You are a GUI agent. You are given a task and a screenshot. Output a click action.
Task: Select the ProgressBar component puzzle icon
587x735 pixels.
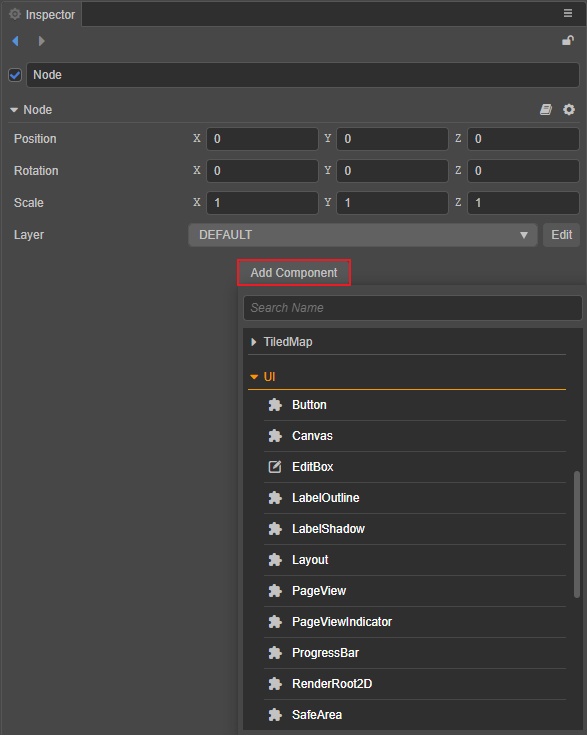(275, 652)
